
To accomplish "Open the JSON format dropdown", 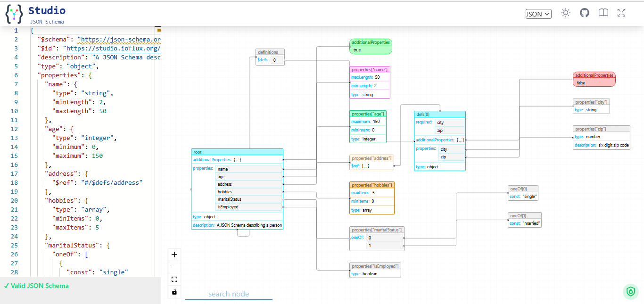I will (538, 14).
